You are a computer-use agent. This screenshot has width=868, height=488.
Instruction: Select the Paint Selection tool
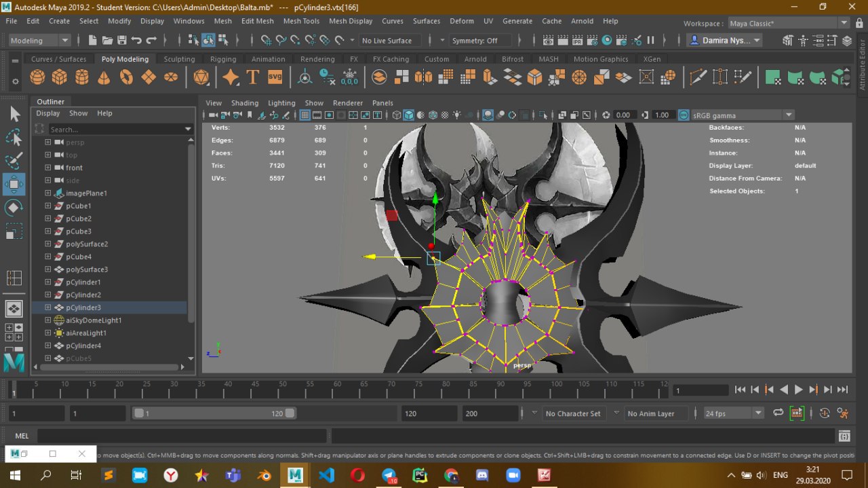(14, 161)
